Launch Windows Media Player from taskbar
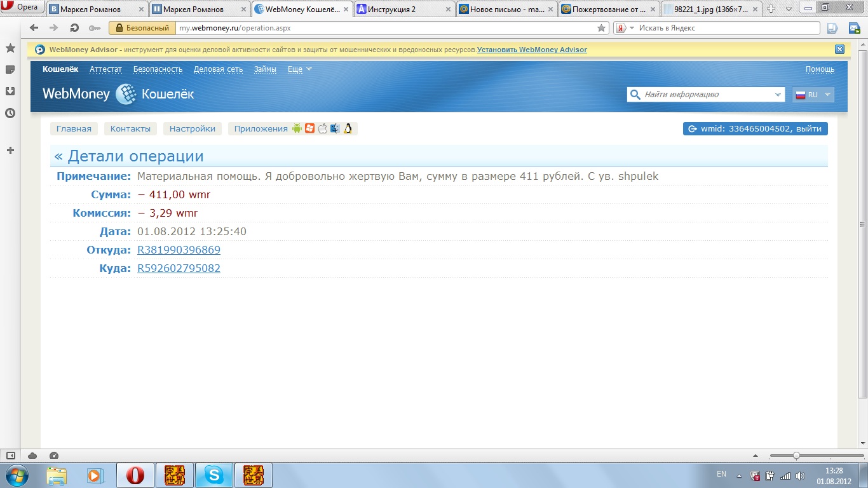The height and width of the screenshot is (488, 868). [95, 475]
